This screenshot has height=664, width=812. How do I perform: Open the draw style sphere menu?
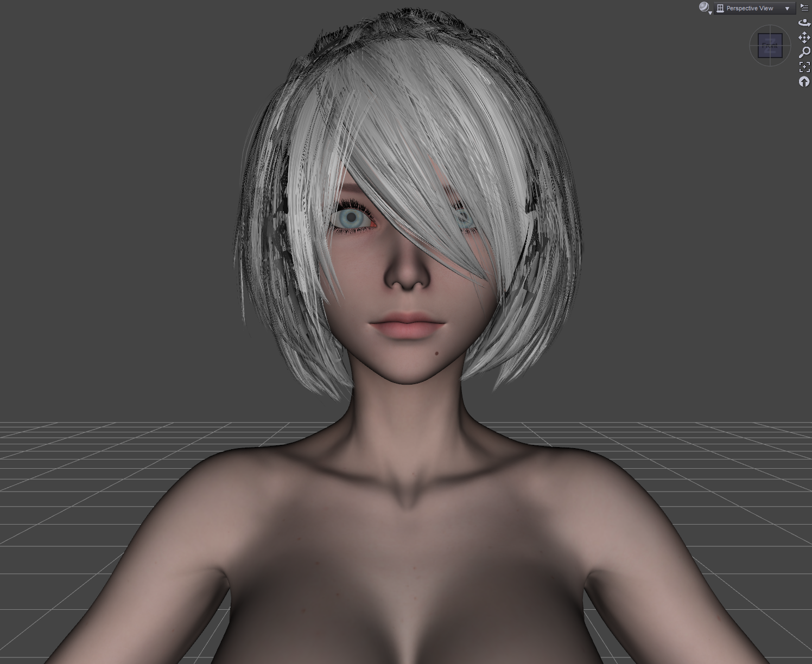705,8
